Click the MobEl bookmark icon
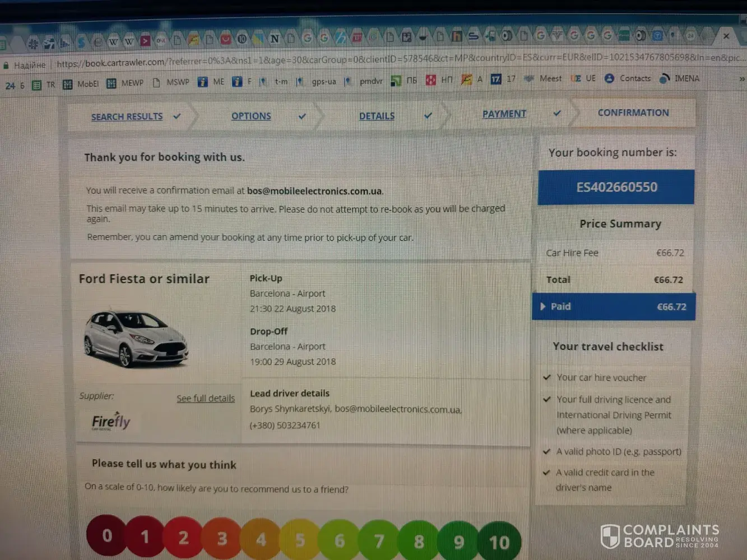The width and height of the screenshot is (747, 560). coord(68,85)
